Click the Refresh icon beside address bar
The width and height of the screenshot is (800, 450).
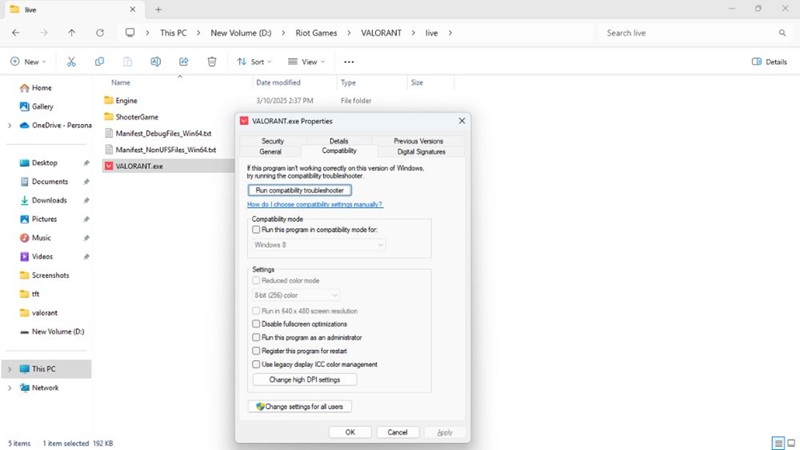pos(100,33)
